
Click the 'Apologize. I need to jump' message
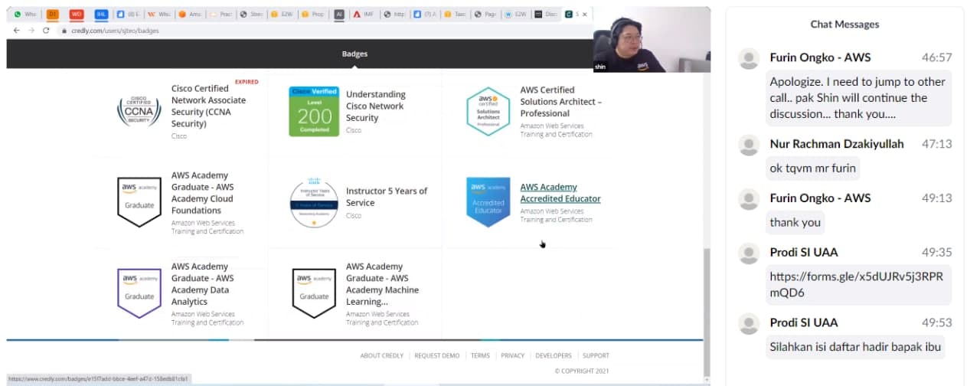(x=857, y=98)
